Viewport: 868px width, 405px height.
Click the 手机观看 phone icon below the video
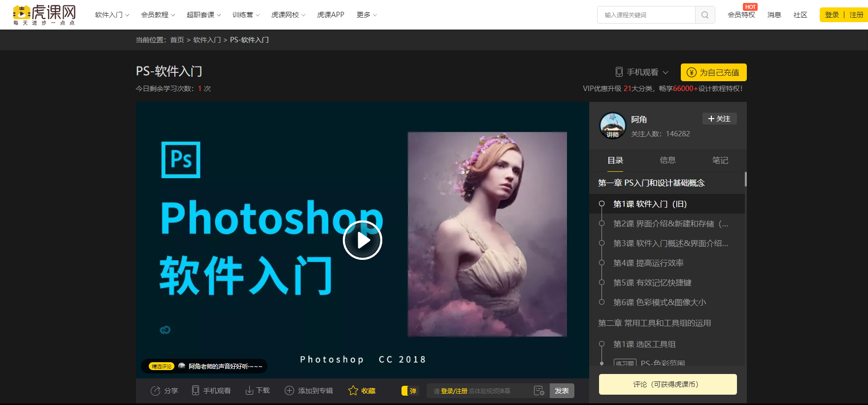[x=196, y=390]
